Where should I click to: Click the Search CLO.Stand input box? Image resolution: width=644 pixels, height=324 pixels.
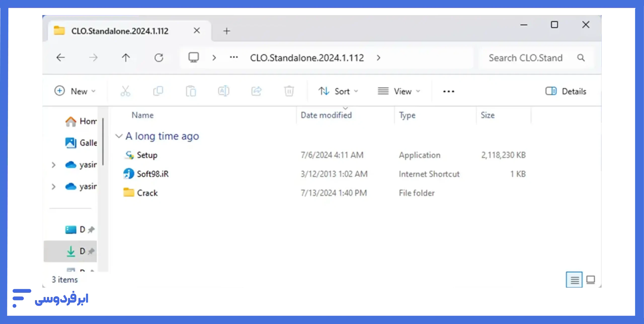click(526, 58)
